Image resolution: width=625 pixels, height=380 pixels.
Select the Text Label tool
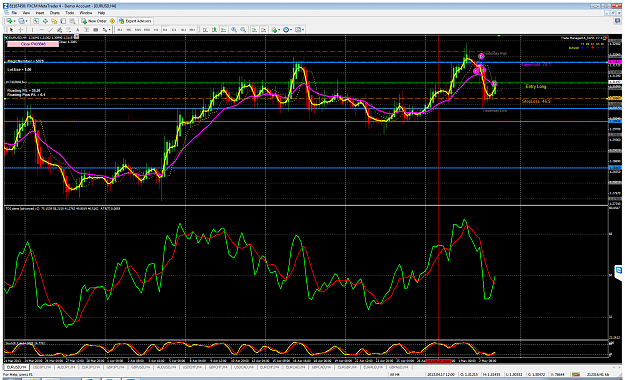86,30
